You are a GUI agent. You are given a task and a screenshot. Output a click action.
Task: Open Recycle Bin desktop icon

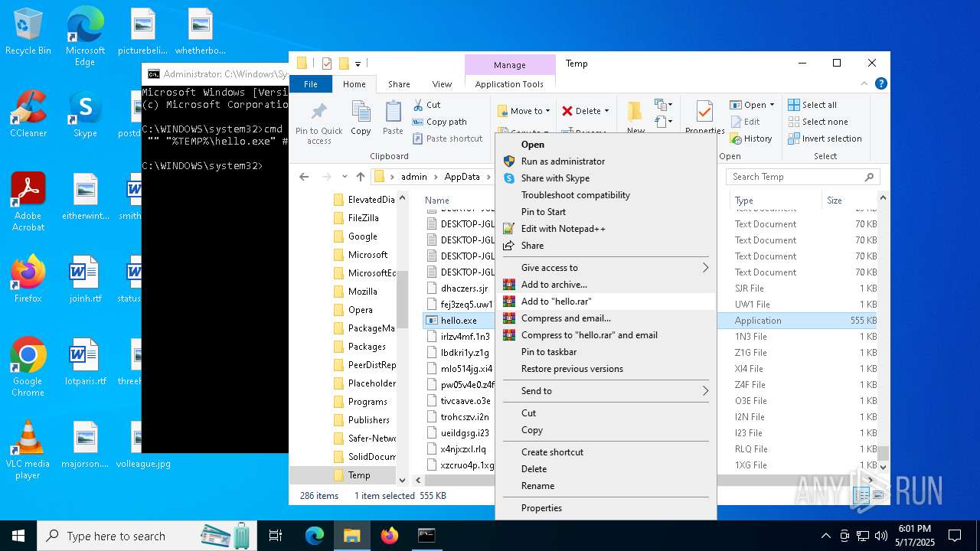tap(28, 32)
